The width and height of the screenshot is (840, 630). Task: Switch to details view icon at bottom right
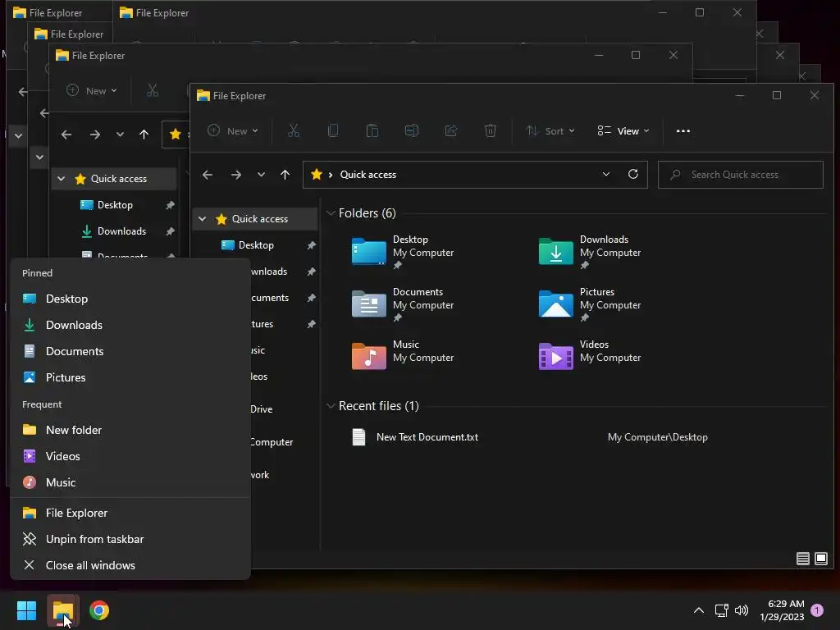[802, 559]
